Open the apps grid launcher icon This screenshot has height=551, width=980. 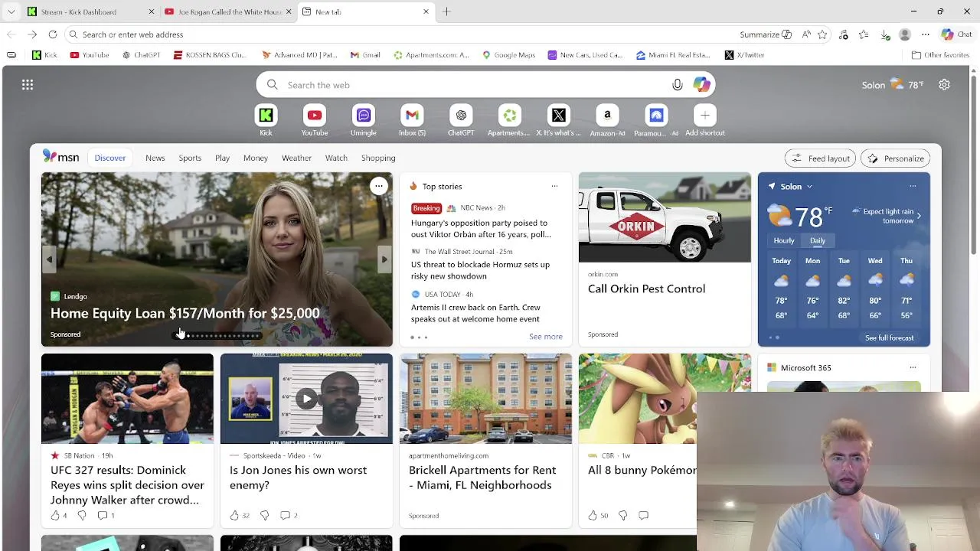(x=28, y=85)
